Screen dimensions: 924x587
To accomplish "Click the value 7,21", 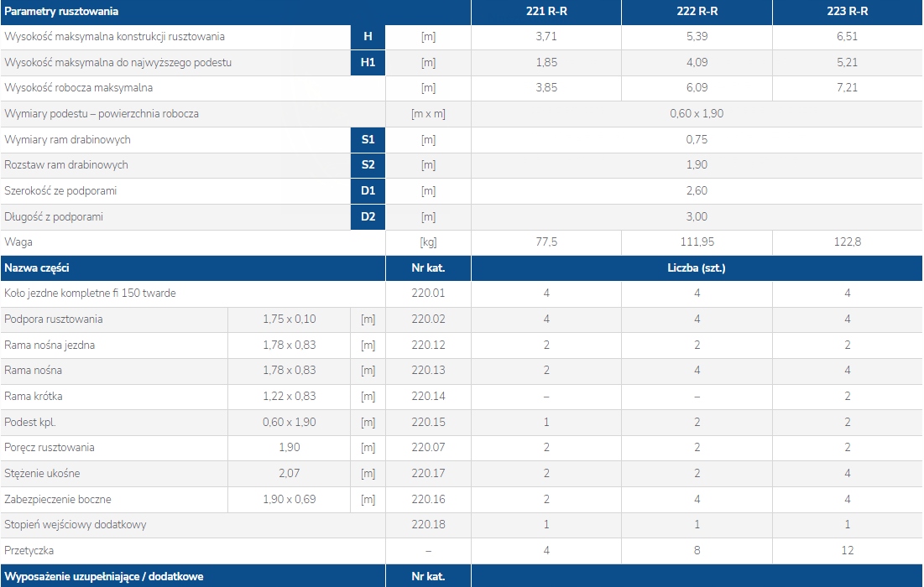I will click(848, 88).
